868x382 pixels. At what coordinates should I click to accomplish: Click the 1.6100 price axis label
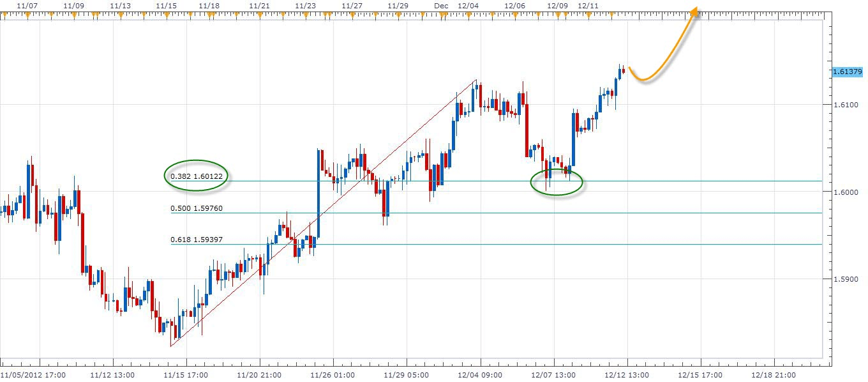click(x=847, y=105)
